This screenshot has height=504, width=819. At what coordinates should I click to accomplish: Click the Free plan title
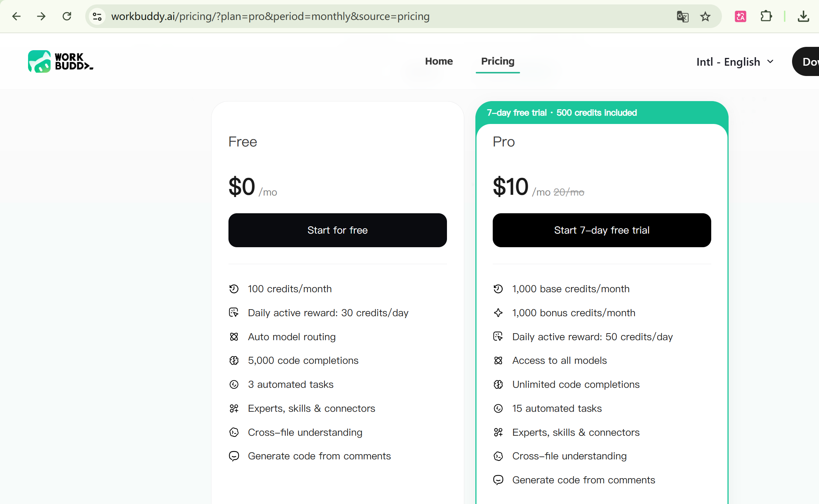242,142
